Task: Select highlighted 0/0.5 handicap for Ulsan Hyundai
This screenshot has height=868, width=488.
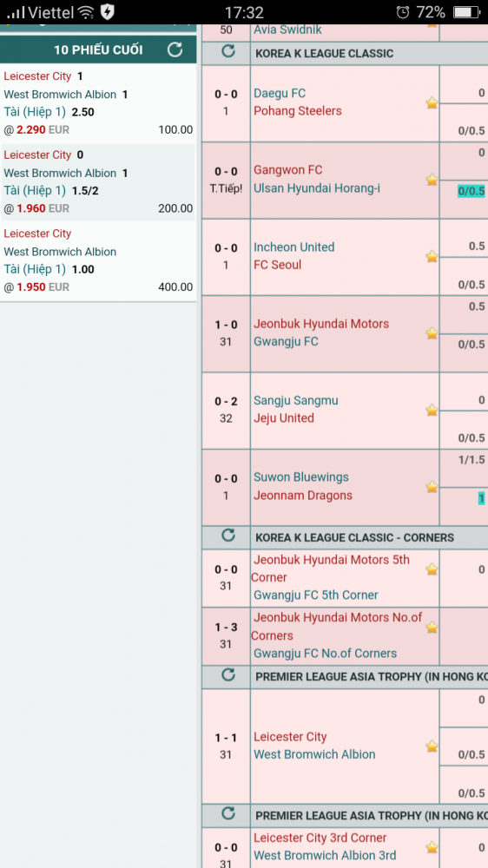Action: click(x=471, y=192)
